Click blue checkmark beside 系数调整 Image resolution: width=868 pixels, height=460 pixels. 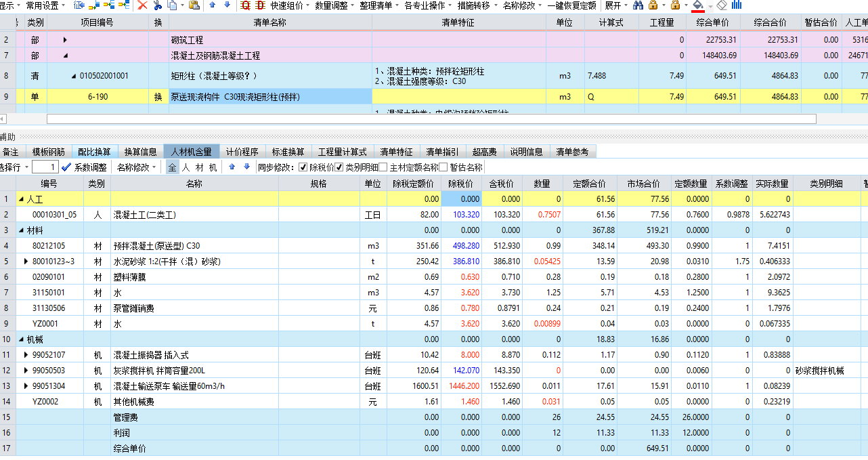(66, 167)
